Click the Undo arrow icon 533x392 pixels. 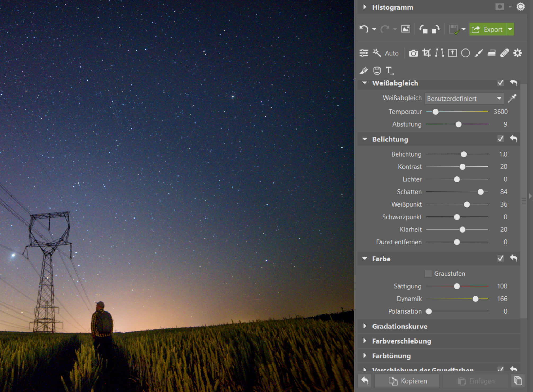364,29
